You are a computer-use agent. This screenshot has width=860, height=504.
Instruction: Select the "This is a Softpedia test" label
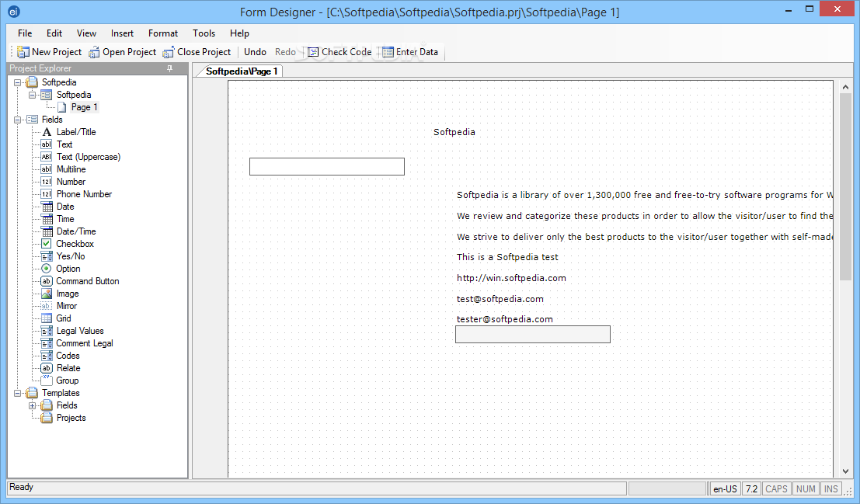(x=507, y=257)
